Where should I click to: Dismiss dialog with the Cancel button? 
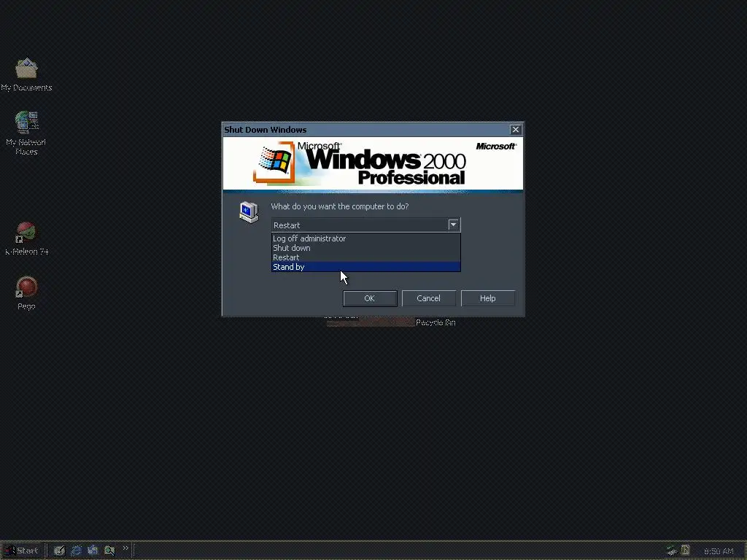coord(428,298)
